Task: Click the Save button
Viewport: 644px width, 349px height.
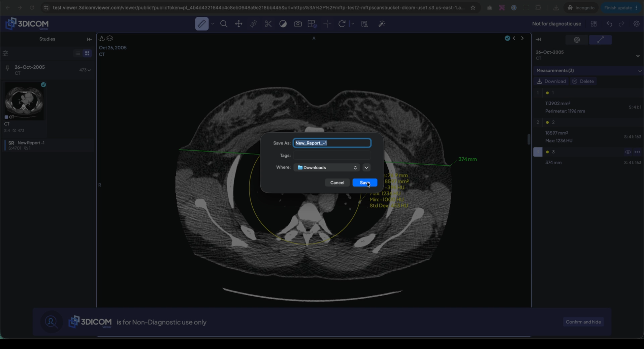Action: coord(365,183)
